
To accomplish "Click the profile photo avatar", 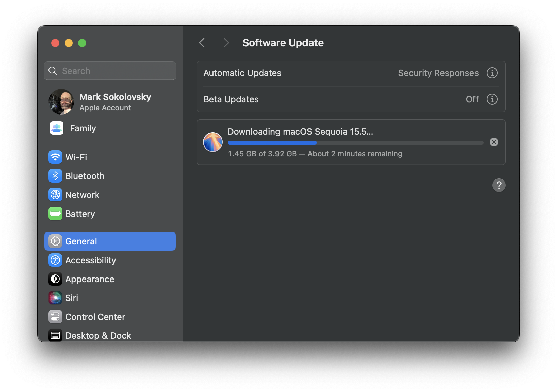I will (61, 102).
